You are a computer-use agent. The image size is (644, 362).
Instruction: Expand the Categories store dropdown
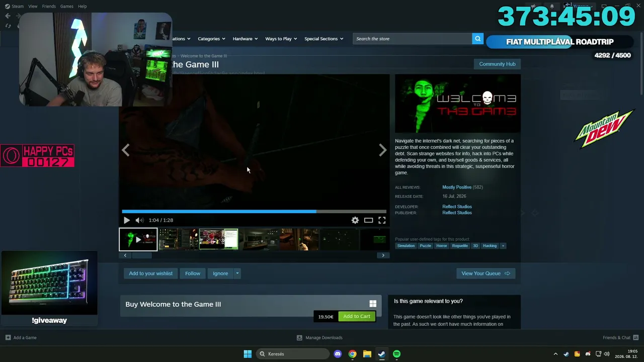[x=211, y=39]
